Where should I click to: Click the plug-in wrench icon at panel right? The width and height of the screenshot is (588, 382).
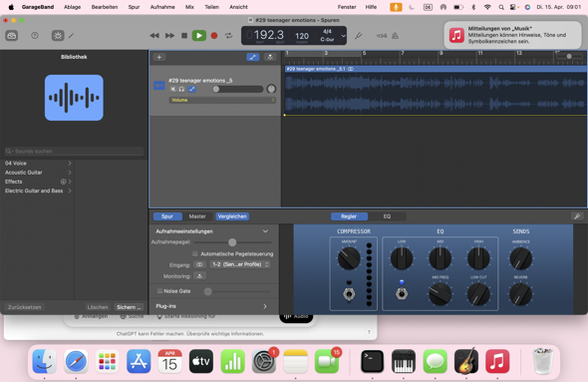[577, 216]
